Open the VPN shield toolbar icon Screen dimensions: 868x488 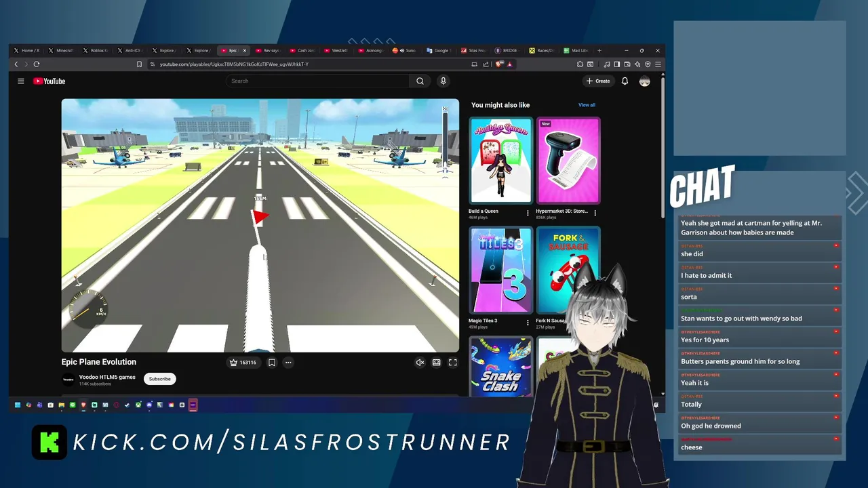click(648, 64)
